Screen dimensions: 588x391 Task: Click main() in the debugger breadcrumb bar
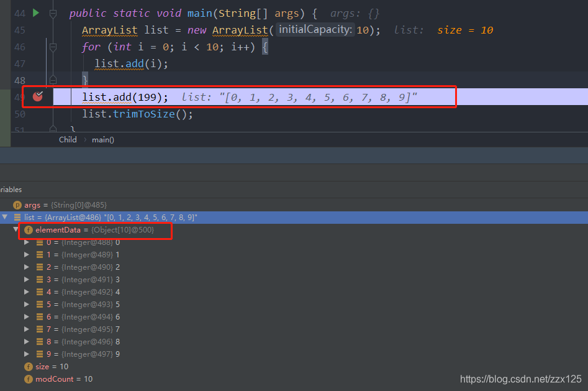[103, 140]
